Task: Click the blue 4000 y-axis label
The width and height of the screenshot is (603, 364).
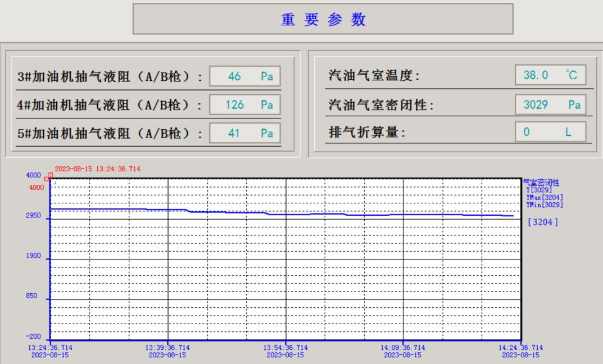Action: [x=34, y=175]
